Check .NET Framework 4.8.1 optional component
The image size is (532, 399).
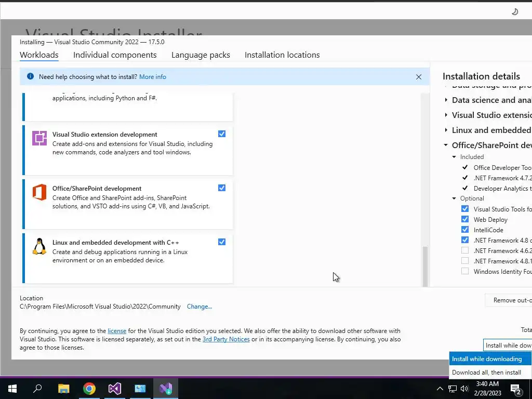coord(465,261)
